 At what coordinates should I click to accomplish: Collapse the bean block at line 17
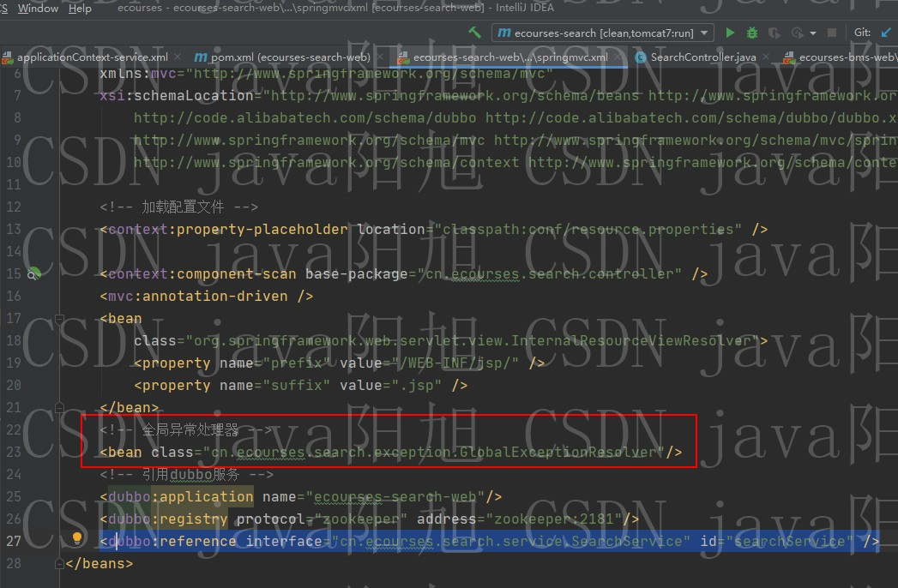click(59, 318)
